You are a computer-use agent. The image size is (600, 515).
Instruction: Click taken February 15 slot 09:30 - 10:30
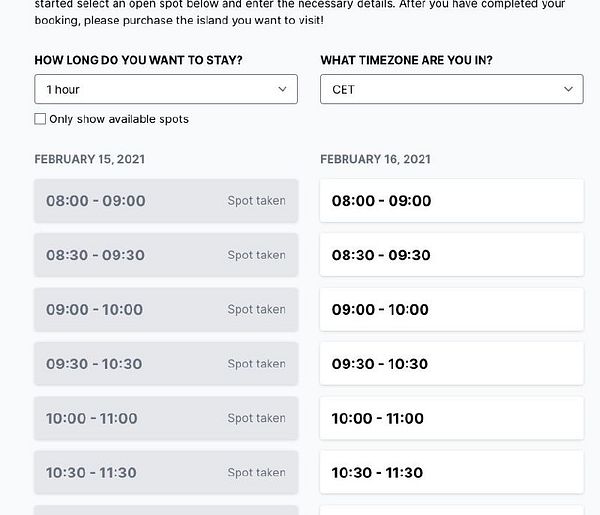point(165,364)
